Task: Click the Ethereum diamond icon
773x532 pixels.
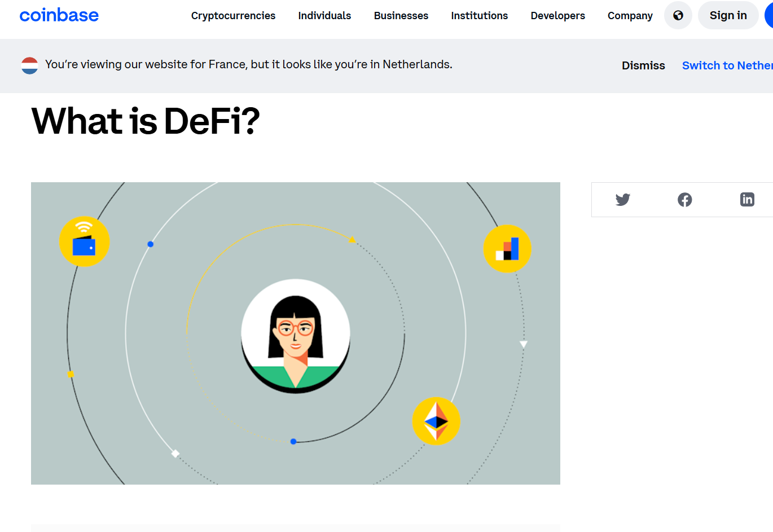Action: coord(436,421)
